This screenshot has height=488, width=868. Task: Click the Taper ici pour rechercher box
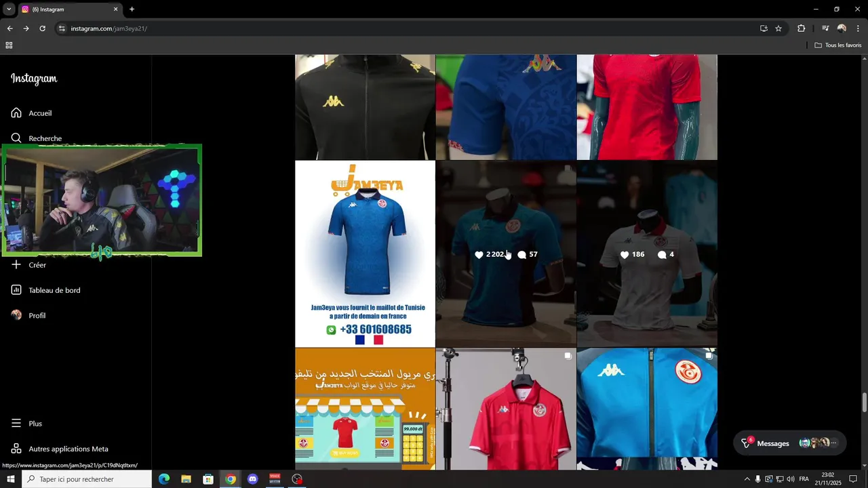point(86,479)
